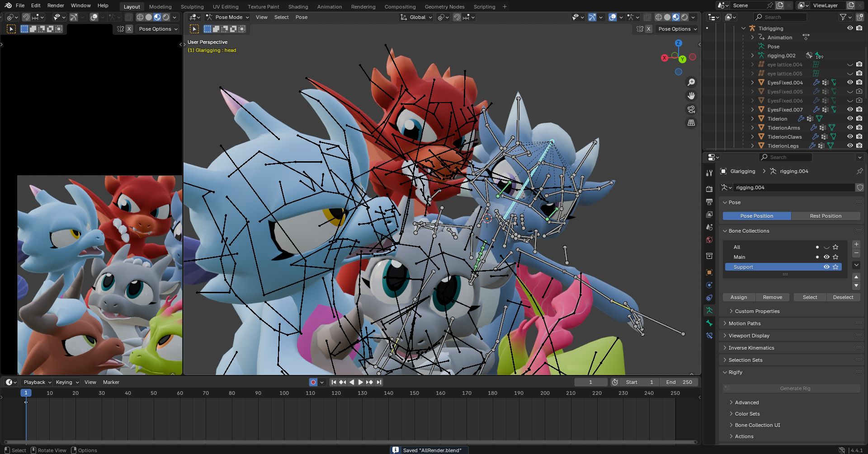Select wireframe shading in main viewport
The height and width of the screenshot is (454, 868).
659,17
